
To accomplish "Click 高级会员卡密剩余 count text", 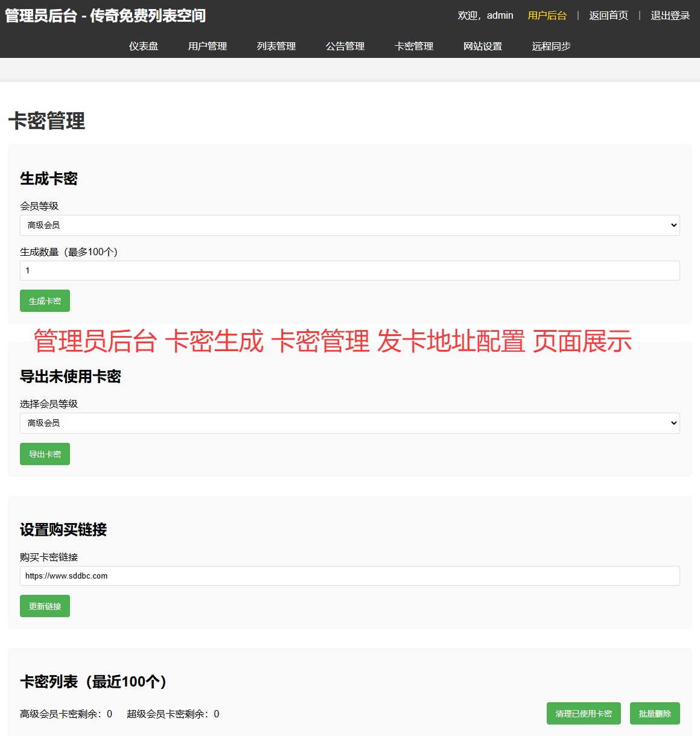I will coord(66,714).
